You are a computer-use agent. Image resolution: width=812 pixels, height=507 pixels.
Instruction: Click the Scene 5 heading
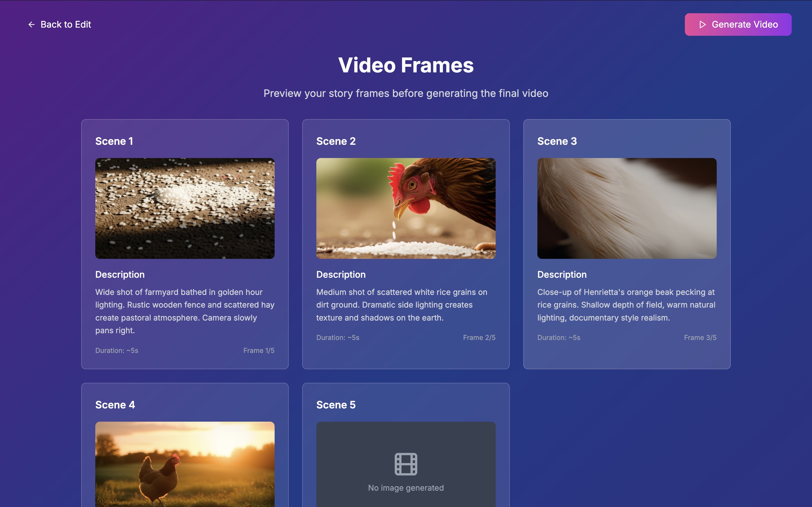pos(336,405)
